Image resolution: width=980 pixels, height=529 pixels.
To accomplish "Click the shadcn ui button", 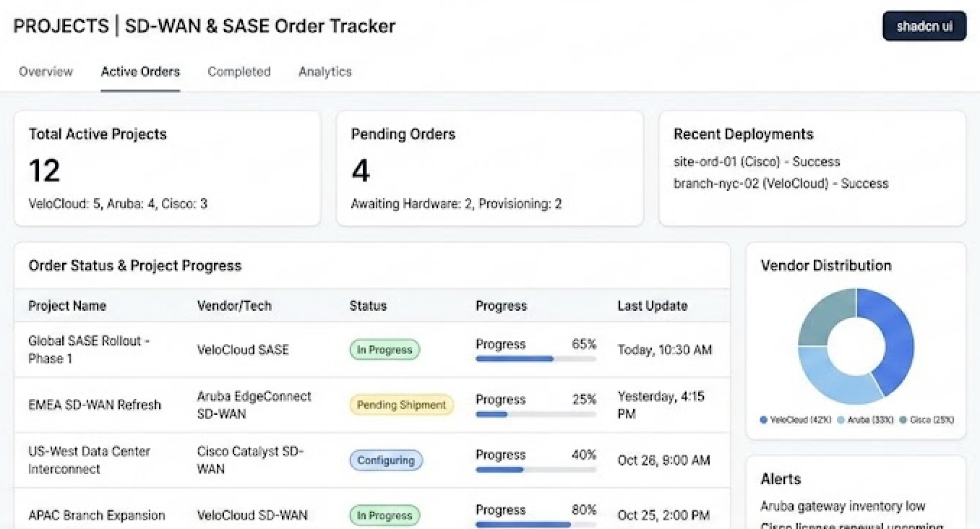I will (924, 27).
